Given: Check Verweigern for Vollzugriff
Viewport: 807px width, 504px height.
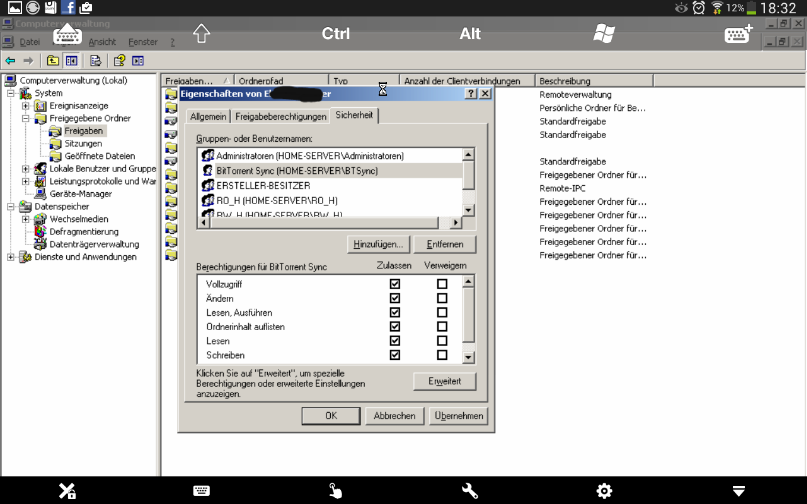Looking at the screenshot, I should pyautogui.click(x=442, y=284).
